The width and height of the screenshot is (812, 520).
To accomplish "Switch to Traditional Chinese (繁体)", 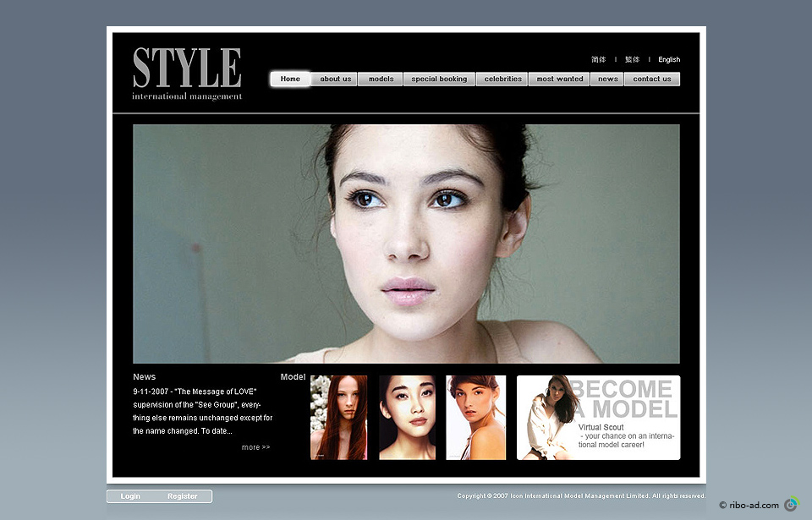I will point(632,60).
